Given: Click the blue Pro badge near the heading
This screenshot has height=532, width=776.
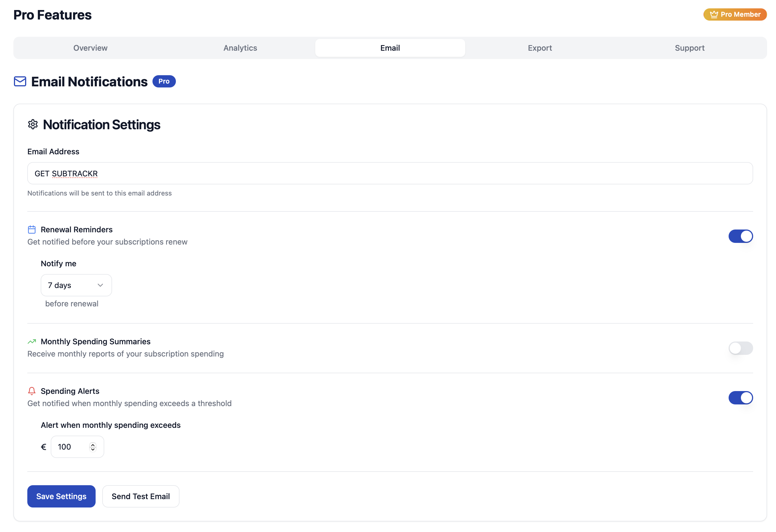Looking at the screenshot, I should [x=164, y=81].
